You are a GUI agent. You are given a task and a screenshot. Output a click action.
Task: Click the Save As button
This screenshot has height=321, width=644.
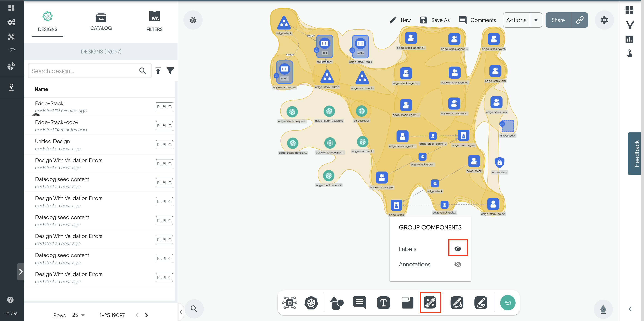pyautogui.click(x=435, y=20)
